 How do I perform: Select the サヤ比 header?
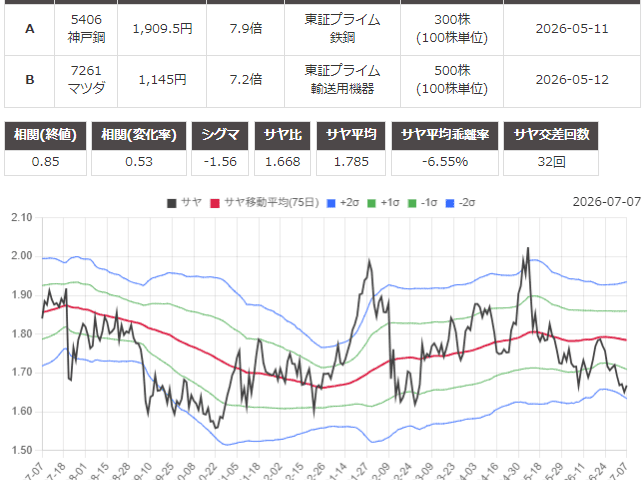click(x=283, y=135)
